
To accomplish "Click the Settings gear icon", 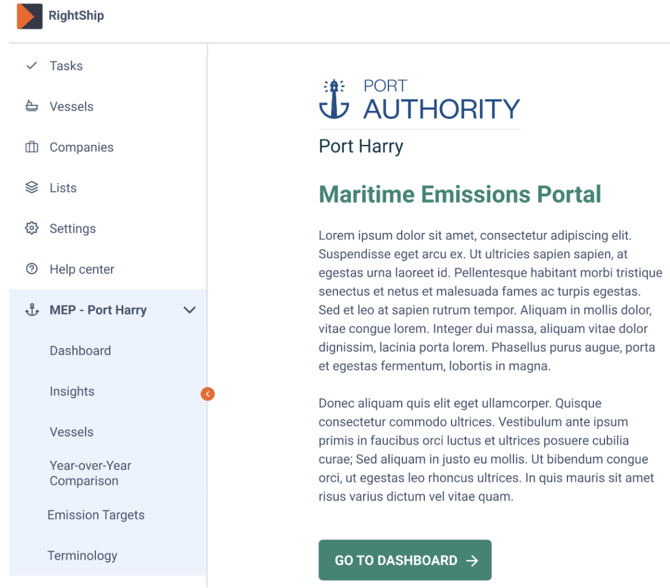I will coord(32,228).
